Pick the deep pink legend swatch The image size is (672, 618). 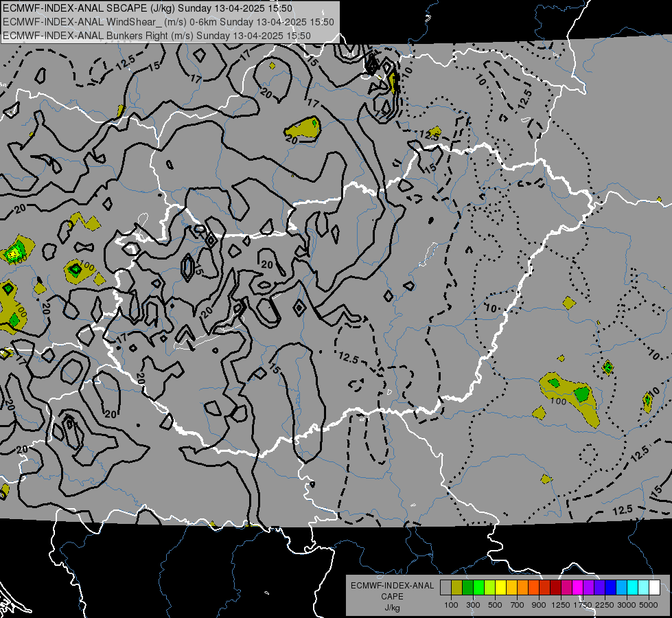point(566,588)
